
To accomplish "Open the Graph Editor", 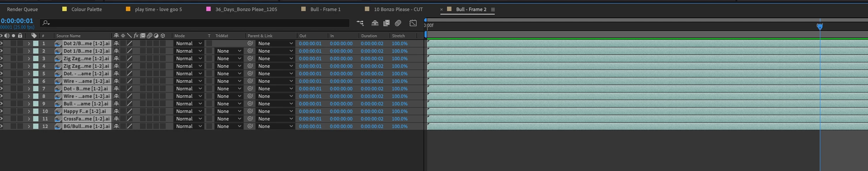I will pos(413,23).
